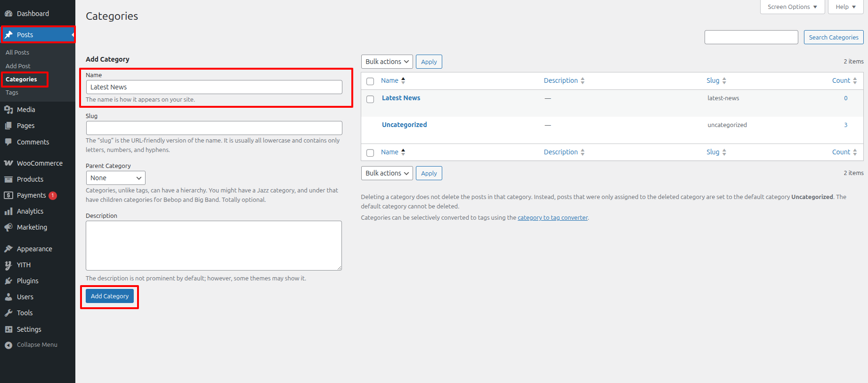The image size is (868, 383).
Task: Open the Tags submenu item
Action: (12, 93)
